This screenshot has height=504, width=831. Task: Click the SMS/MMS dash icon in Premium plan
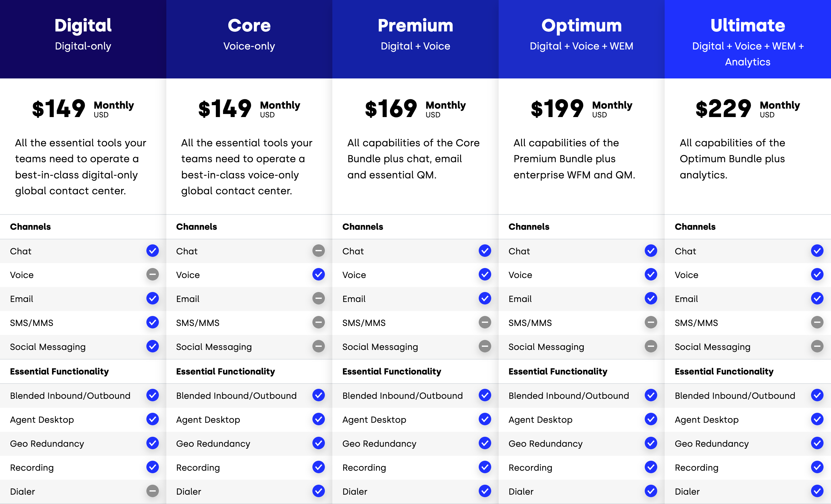(485, 322)
